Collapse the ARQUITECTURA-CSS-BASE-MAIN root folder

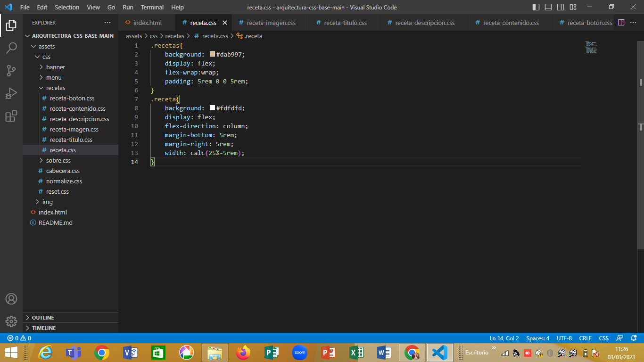(x=71, y=36)
